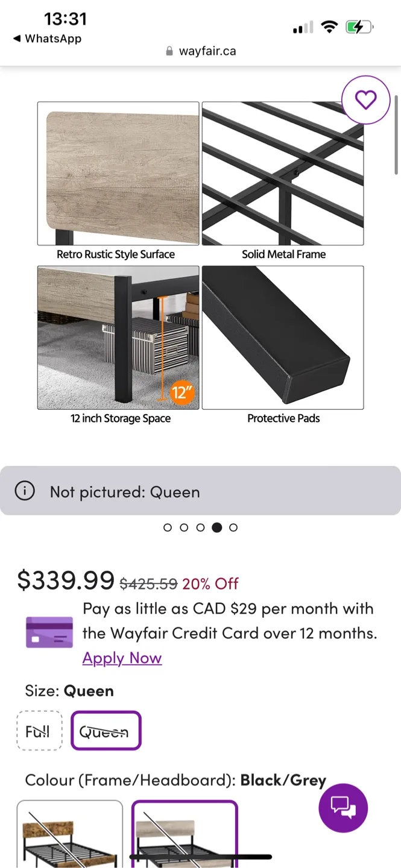Jump to the last carousel page dot

[x=233, y=527]
